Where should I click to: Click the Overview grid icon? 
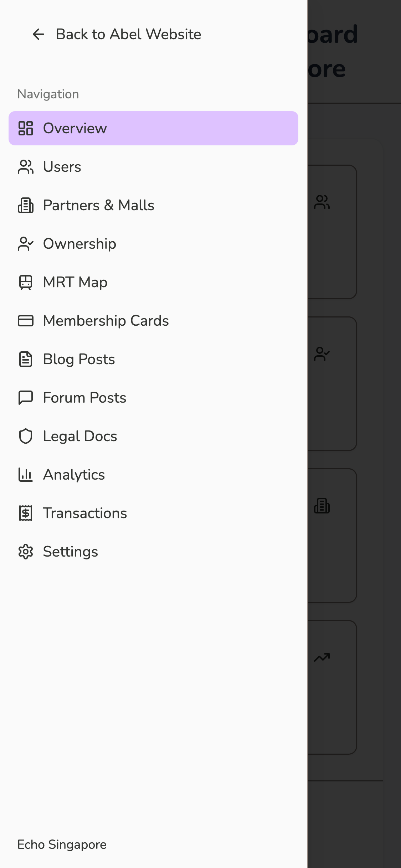tap(26, 128)
